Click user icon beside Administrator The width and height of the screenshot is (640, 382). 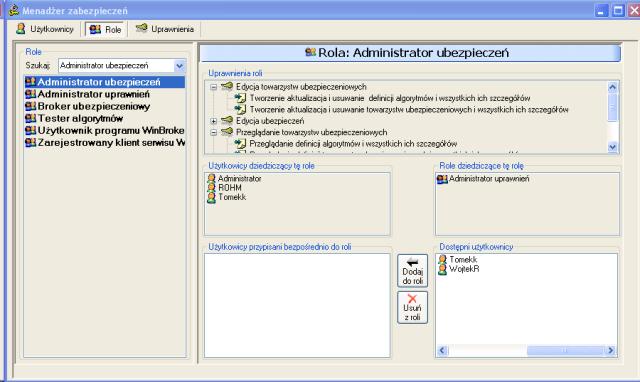pyautogui.click(x=211, y=178)
